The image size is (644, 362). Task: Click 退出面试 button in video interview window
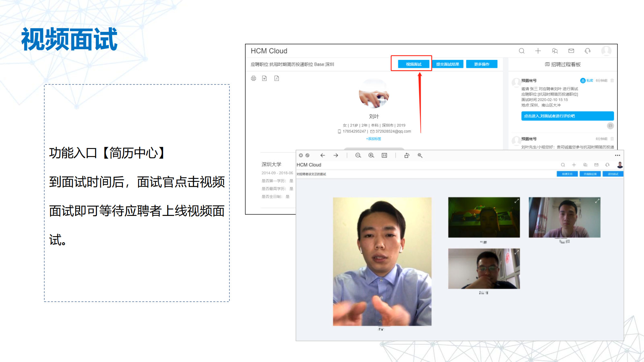click(613, 174)
